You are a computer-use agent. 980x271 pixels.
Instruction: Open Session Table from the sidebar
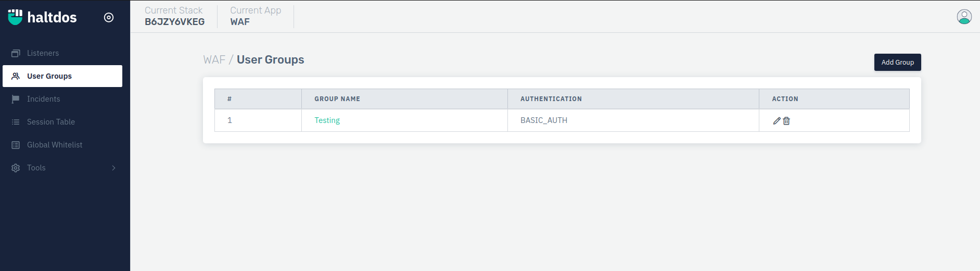click(x=51, y=122)
